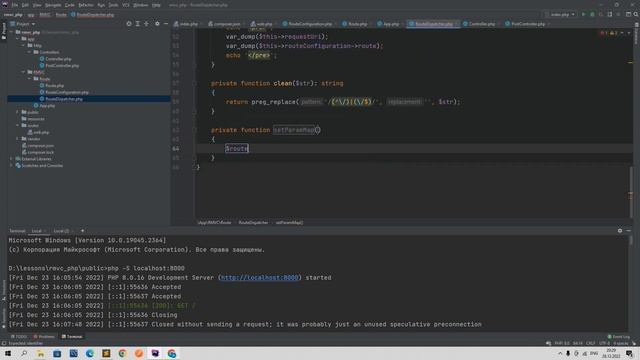This screenshot has width=640, height=360.
Task: Open Edge browser from taskbar
Action: click(90, 353)
